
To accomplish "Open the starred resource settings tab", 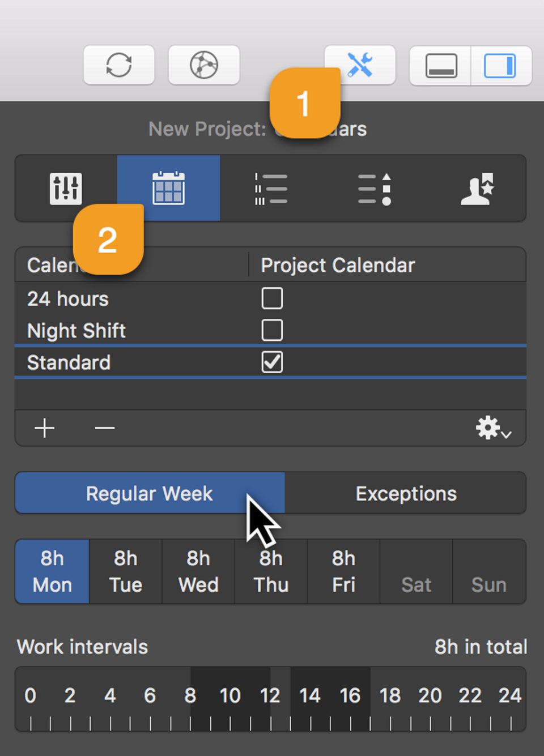I will pyautogui.click(x=477, y=189).
